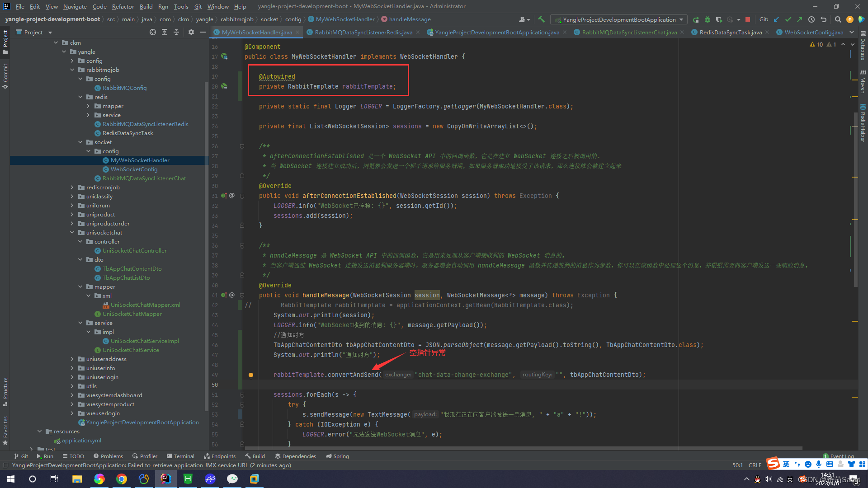
Task: Collapse the unisocketchat folder
Action: coord(72,233)
